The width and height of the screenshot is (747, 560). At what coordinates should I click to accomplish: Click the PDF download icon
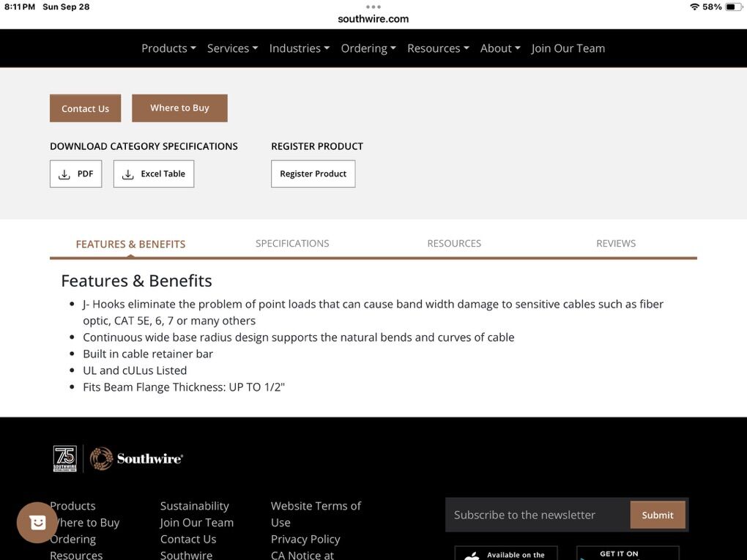64,174
